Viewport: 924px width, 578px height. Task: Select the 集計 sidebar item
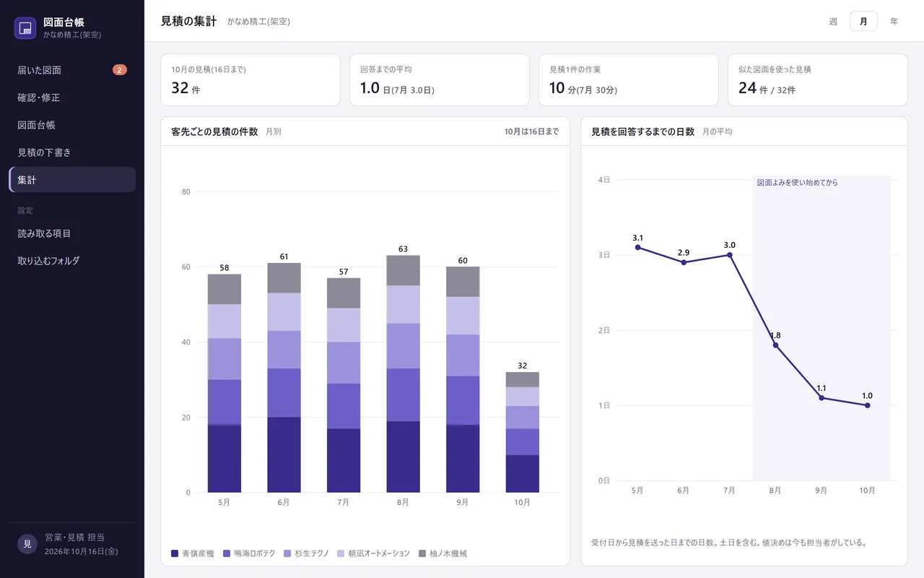(x=72, y=180)
